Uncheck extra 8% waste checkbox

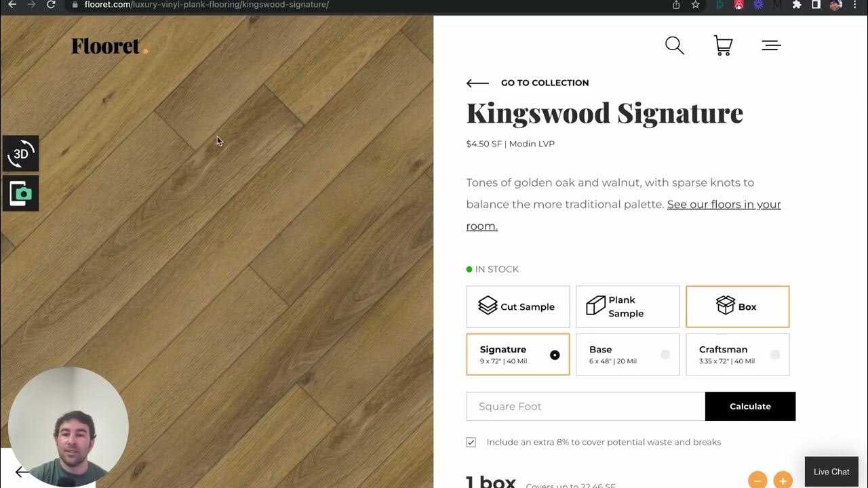click(x=471, y=442)
